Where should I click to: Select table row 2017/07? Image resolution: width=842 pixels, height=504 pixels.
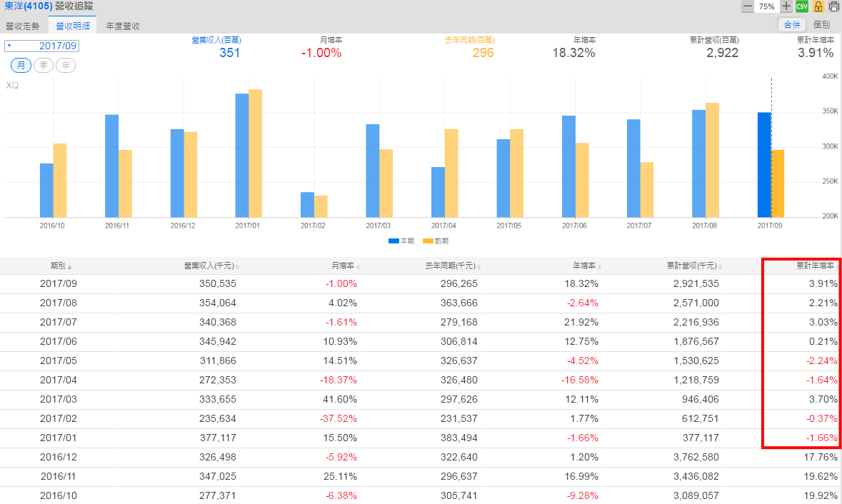pos(421,323)
